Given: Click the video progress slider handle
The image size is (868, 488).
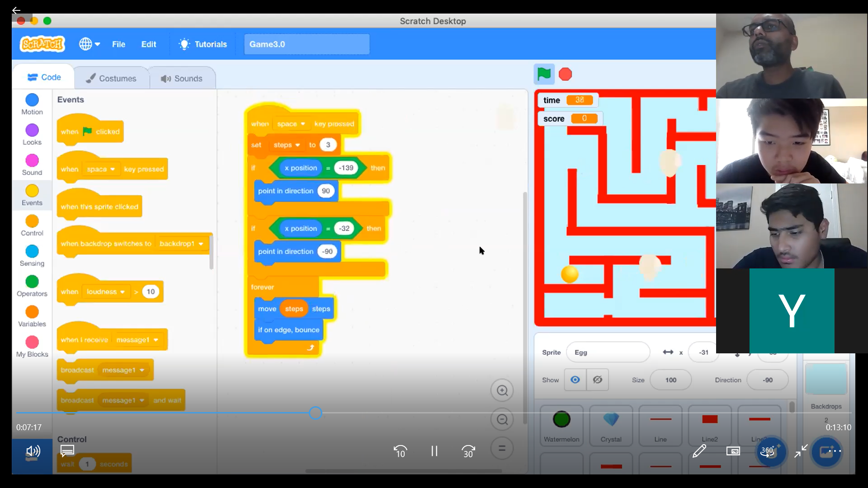Looking at the screenshot, I should coord(316,413).
